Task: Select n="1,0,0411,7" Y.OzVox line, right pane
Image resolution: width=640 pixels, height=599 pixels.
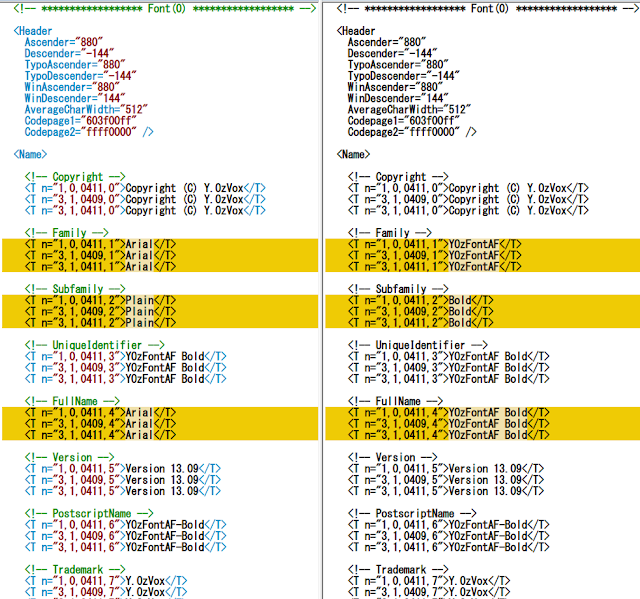Action: (429, 581)
